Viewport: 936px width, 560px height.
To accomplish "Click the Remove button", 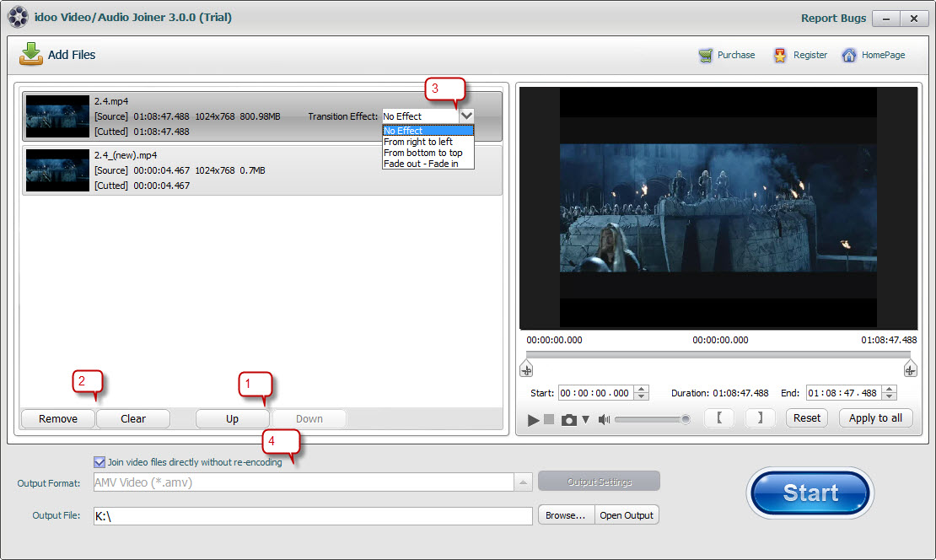I will pos(58,419).
